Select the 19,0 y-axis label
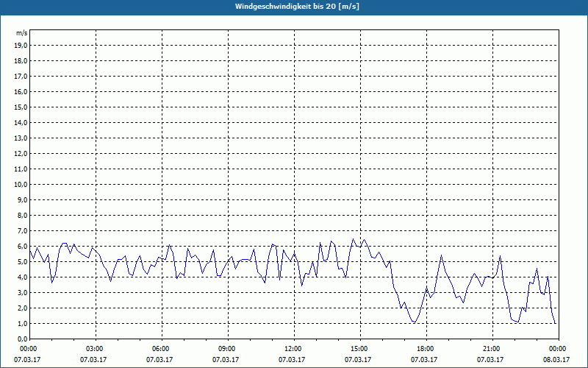 21,46
